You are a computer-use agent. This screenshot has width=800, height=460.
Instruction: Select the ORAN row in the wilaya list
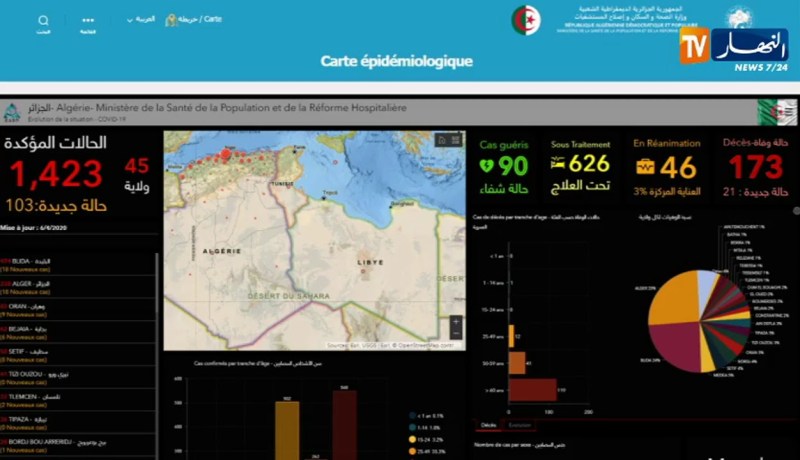78,310
